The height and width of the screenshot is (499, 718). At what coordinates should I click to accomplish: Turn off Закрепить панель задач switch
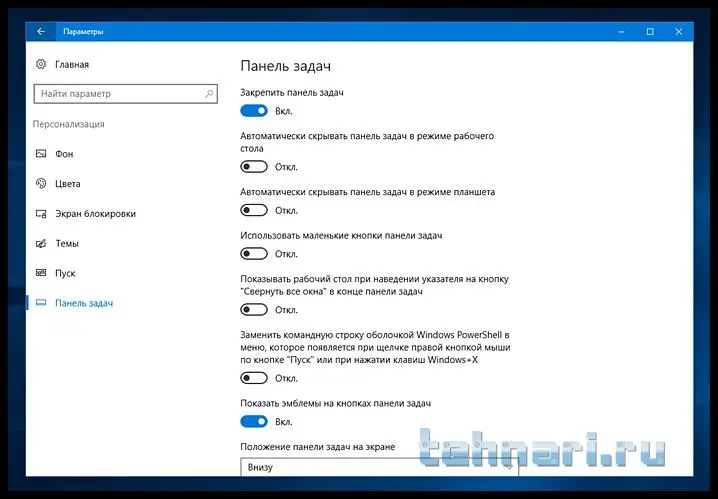coord(254,111)
